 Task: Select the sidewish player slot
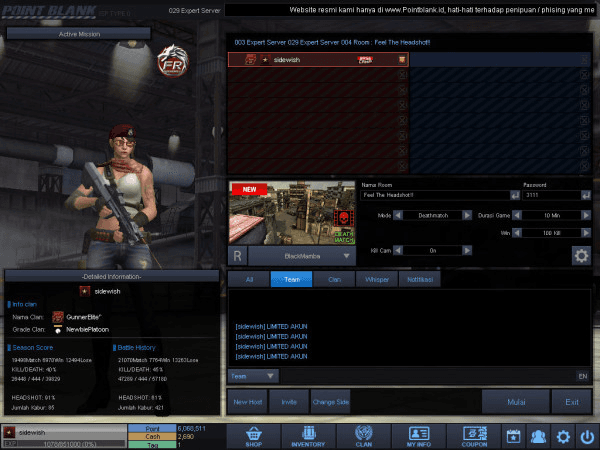318,60
